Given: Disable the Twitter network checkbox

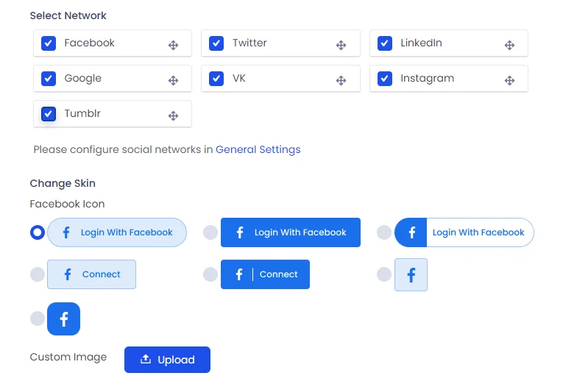Looking at the screenshot, I should pos(216,43).
